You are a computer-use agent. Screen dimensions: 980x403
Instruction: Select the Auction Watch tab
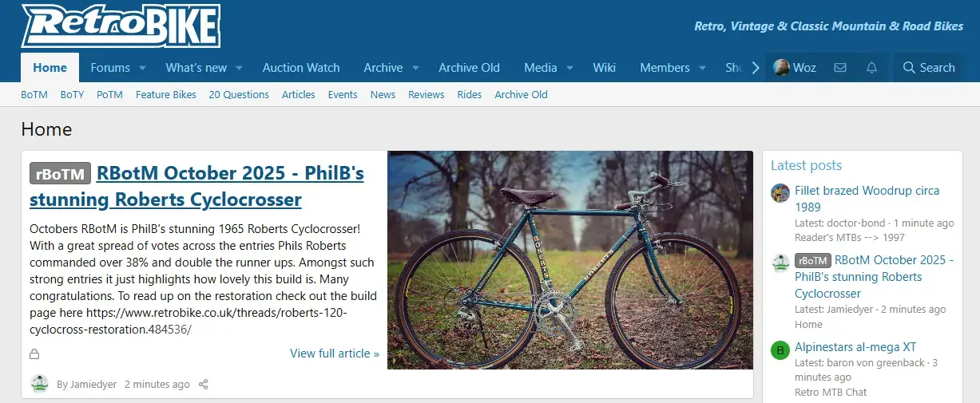(x=301, y=68)
